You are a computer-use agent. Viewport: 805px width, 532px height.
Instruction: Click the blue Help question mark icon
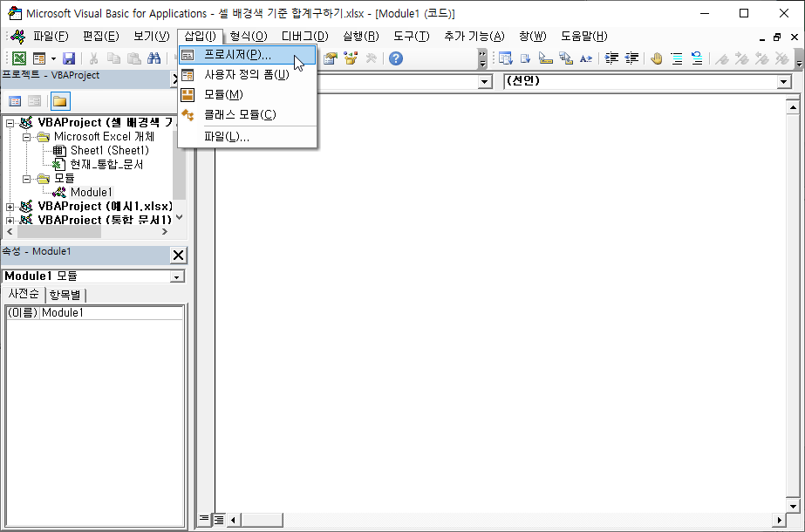pyautogui.click(x=395, y=58)
